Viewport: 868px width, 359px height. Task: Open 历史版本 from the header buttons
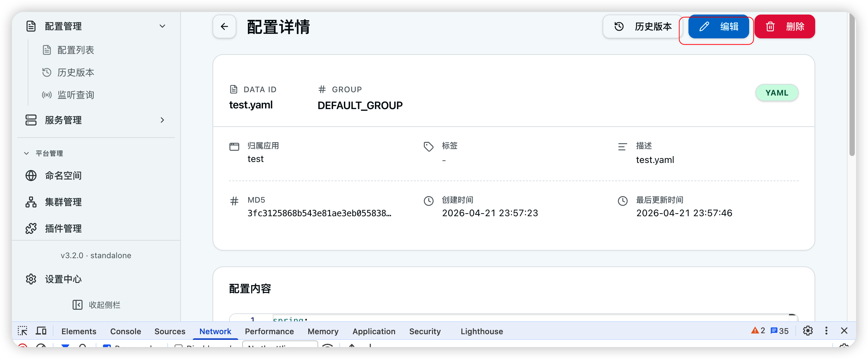point(642,27)
